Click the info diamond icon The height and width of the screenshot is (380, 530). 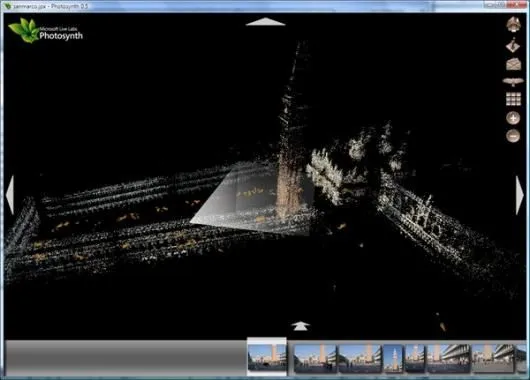coord(513,45)
